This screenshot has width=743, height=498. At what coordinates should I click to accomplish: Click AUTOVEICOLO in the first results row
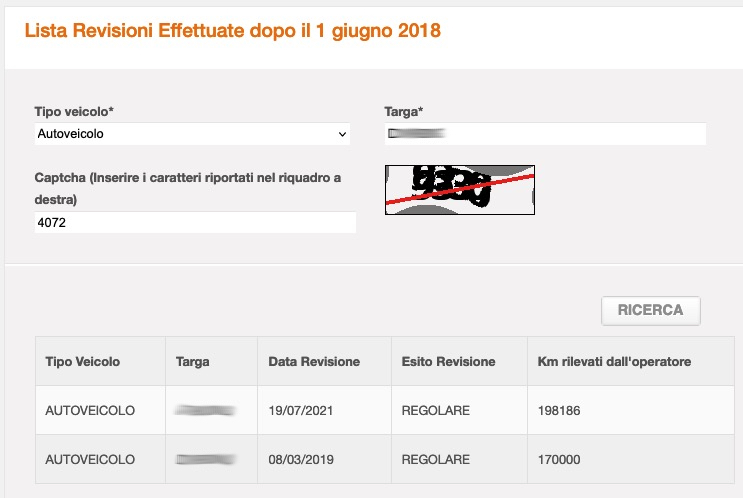coord(90,410)
